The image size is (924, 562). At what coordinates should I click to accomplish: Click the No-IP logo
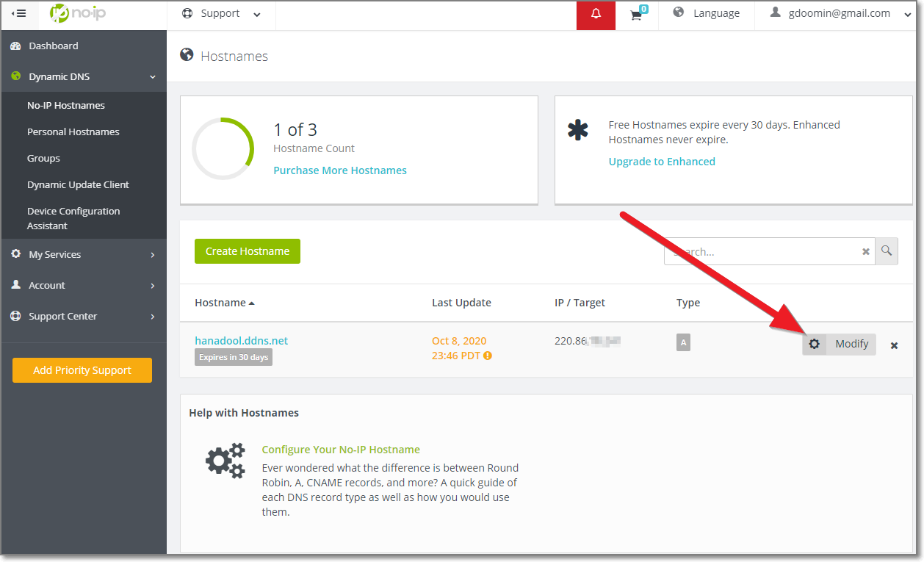77,13
